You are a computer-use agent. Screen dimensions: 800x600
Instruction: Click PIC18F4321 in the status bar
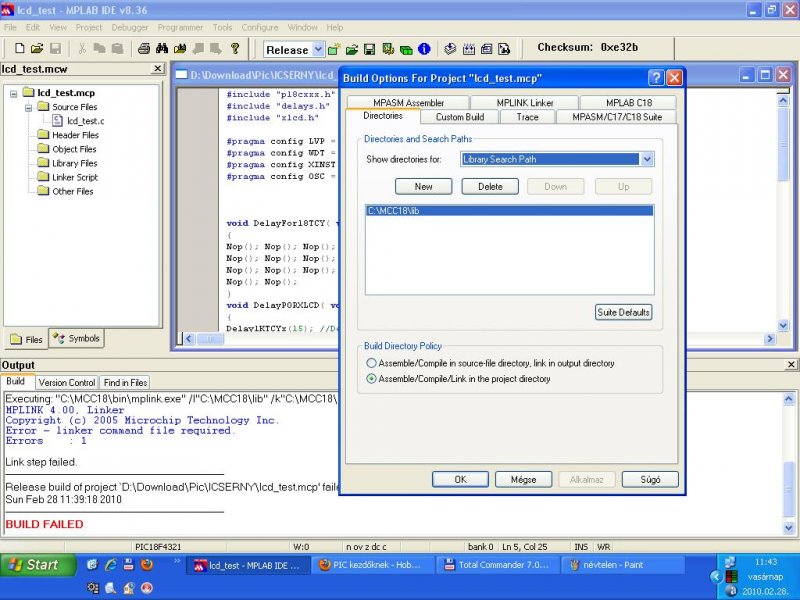click(x=158, y=546)
